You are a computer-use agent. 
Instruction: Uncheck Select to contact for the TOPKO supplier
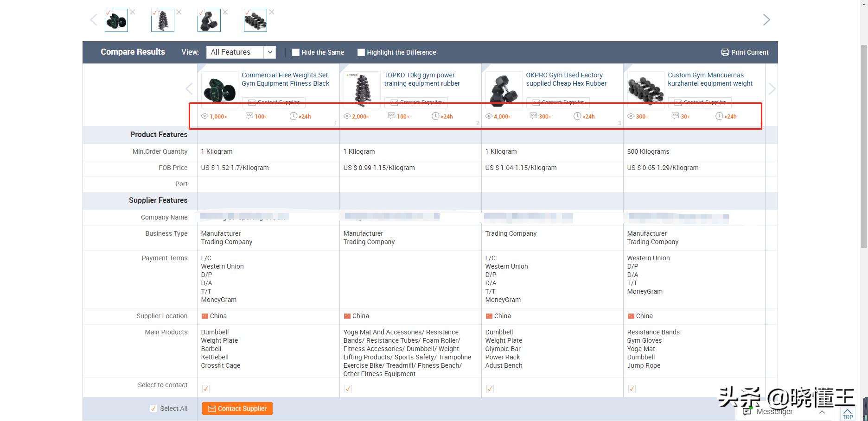pyautogui.click(x=348, y=389)
